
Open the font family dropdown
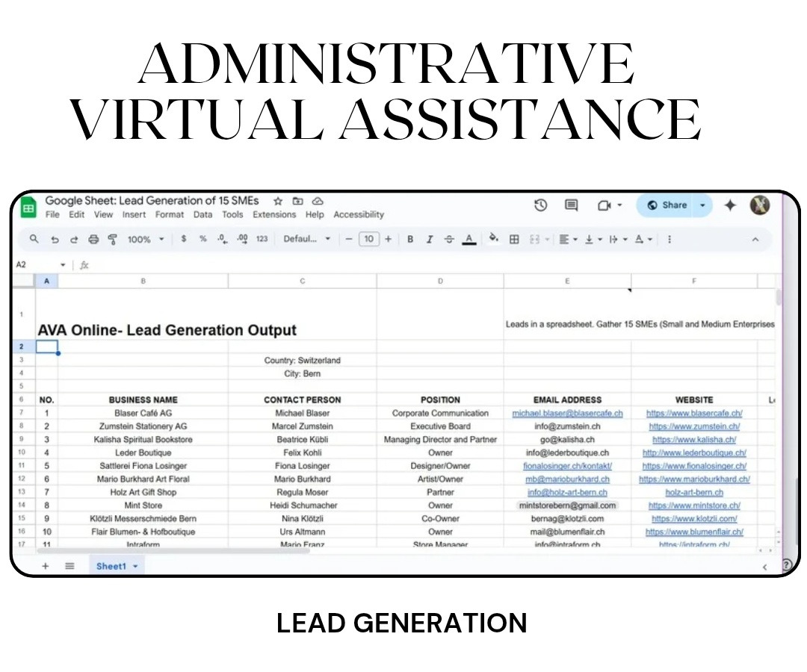[306, 240]
